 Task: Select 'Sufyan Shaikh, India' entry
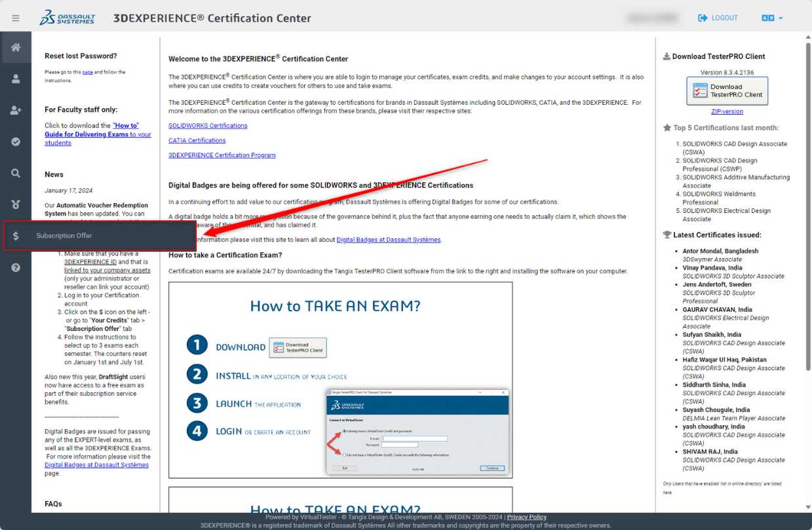(712, 334)
